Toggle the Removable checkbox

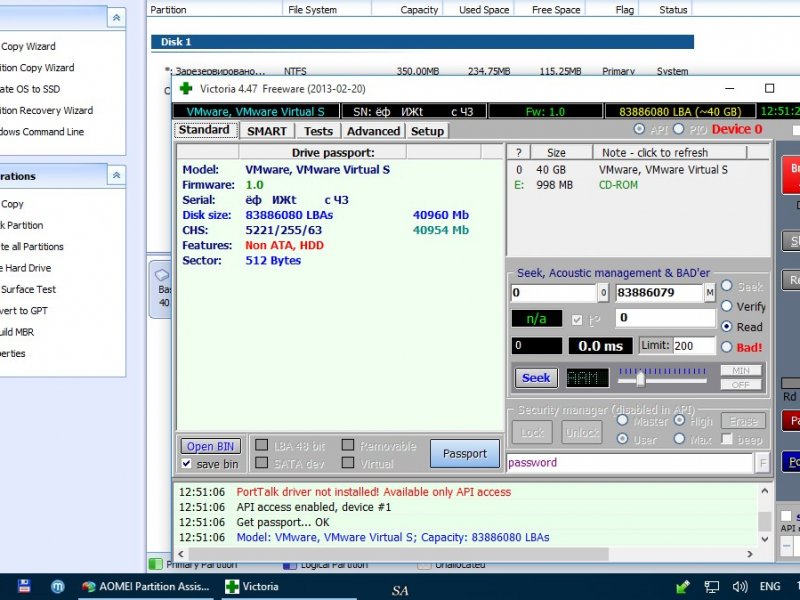(348, 445)
